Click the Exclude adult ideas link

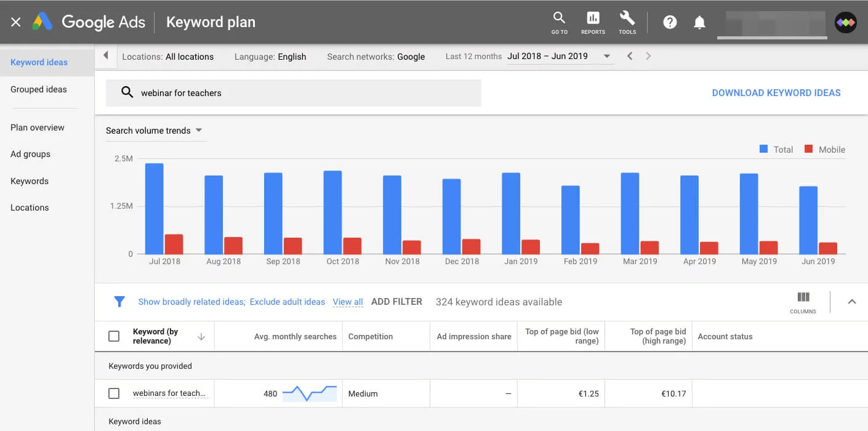287,302
